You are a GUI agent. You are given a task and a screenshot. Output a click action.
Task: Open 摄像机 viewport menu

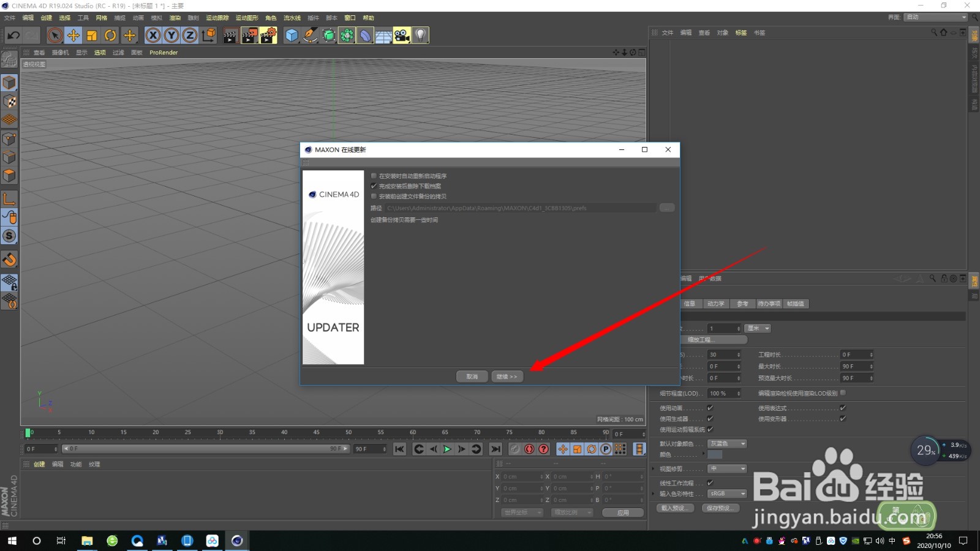[x=61, y=53]
